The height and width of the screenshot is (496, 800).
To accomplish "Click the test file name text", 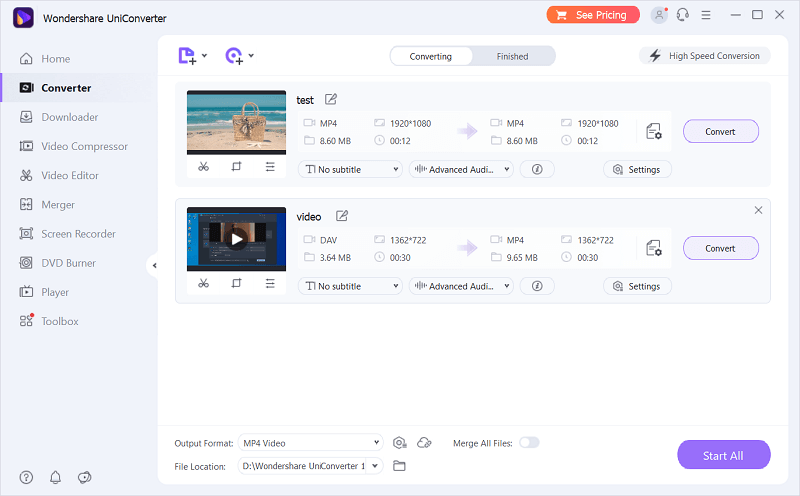I will tap(305, 100).
